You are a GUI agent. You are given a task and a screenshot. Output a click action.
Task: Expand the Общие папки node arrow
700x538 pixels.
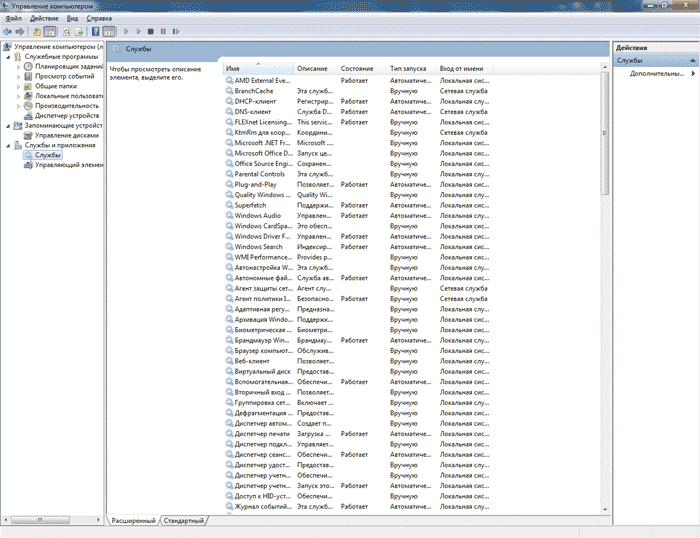(x=18, y=87)
